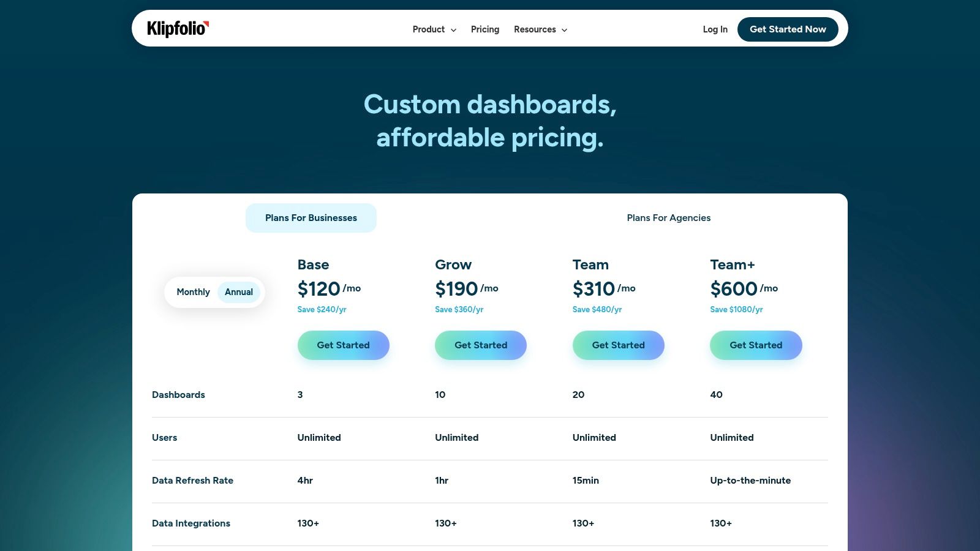Get Started with the Team plan
The height and width of the screenshot is (551, 980).
pos(618,345)
